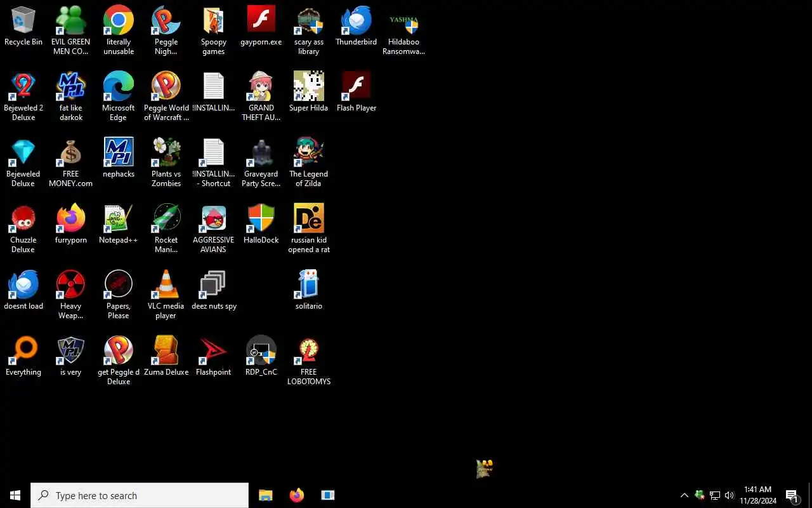812x508 pixels.
Task: Select Peggle World of Warcraft icon
Action: 166,97
